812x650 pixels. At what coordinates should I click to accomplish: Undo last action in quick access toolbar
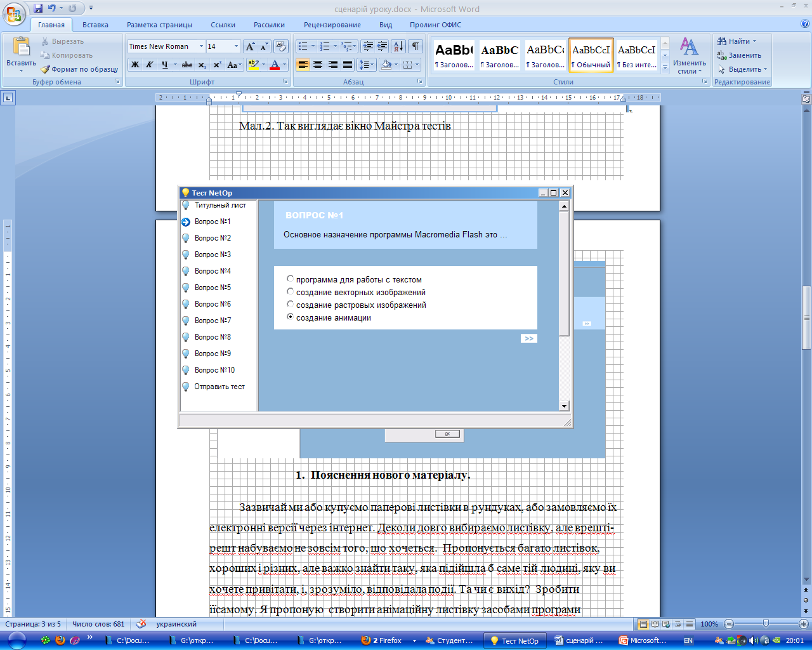coord(52,8)
